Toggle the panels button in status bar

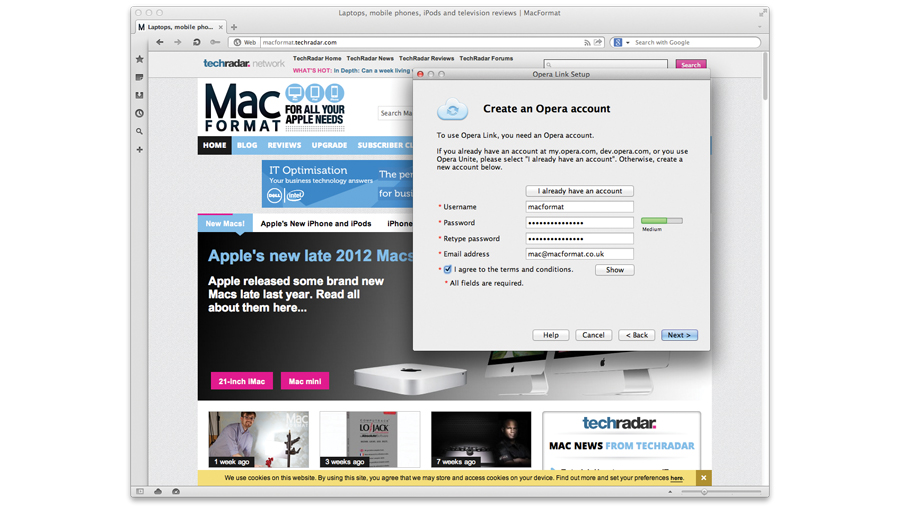coord(140,491)
